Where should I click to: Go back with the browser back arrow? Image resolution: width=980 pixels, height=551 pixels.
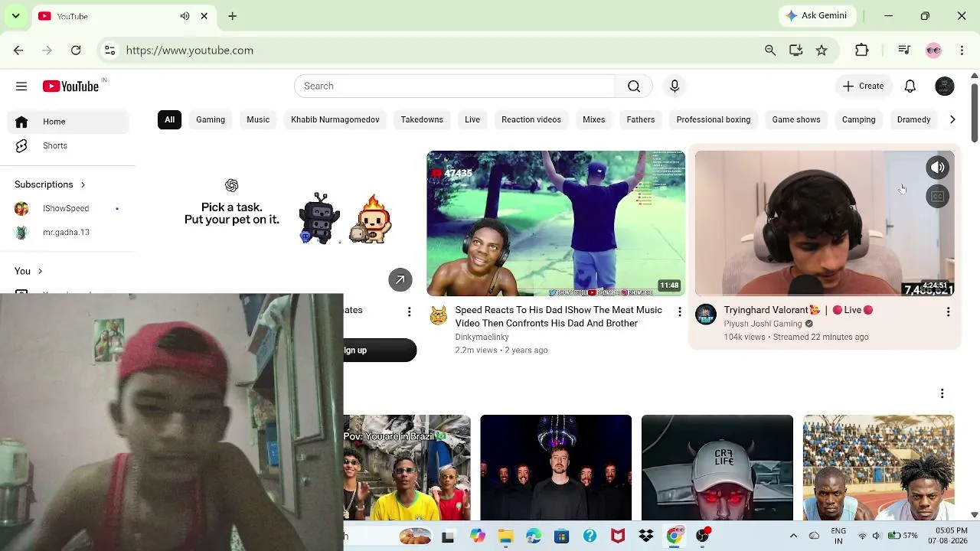pos(18,51)
